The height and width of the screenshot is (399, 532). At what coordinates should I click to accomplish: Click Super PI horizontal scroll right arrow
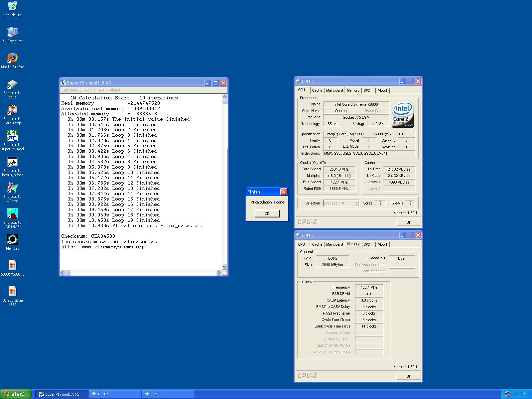(219, 273)
